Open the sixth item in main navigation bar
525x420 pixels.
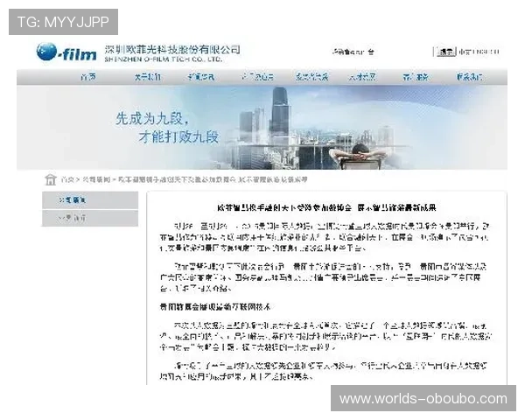pos(362,77)
